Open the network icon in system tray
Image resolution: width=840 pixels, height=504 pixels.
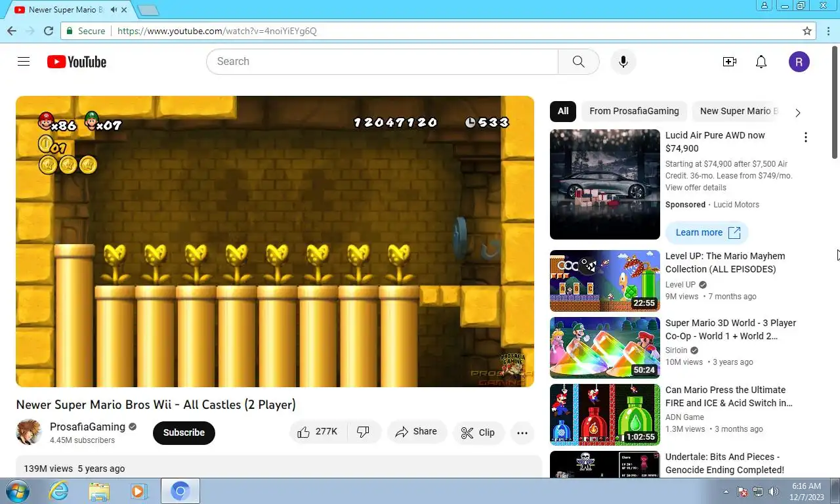click(x=758, y=492)
